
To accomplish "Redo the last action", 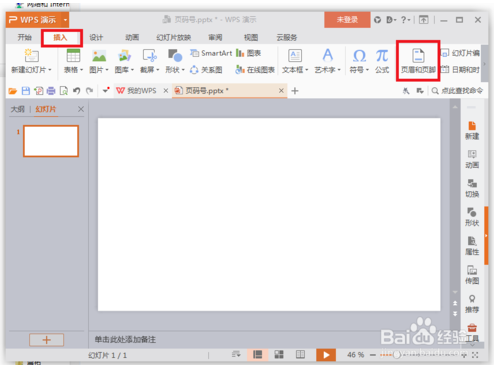I will point(89,91).
